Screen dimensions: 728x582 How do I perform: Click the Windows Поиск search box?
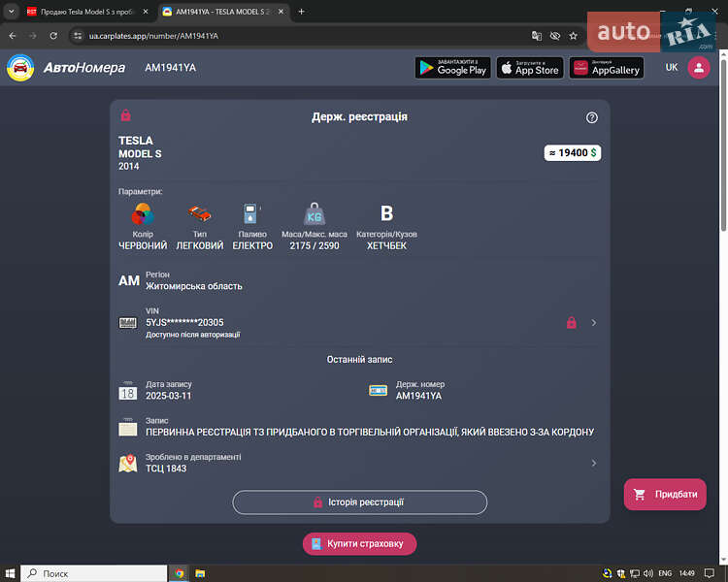tap(93, 573)
